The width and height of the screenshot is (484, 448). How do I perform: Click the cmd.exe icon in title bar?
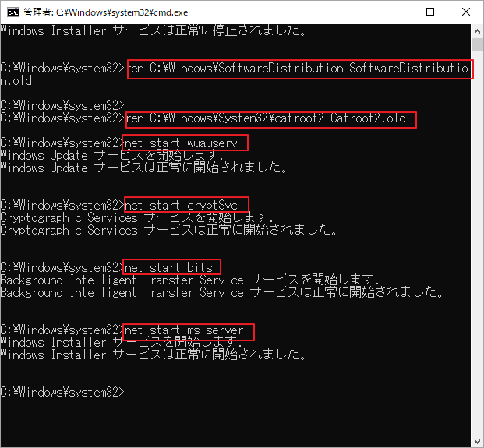pyautogui.click(x=13, y=12)
